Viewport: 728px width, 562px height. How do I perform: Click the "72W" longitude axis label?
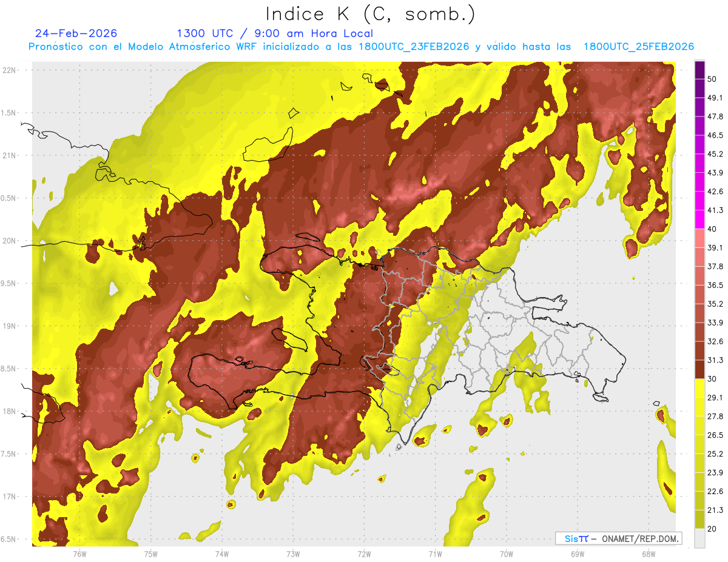point(364,554)
